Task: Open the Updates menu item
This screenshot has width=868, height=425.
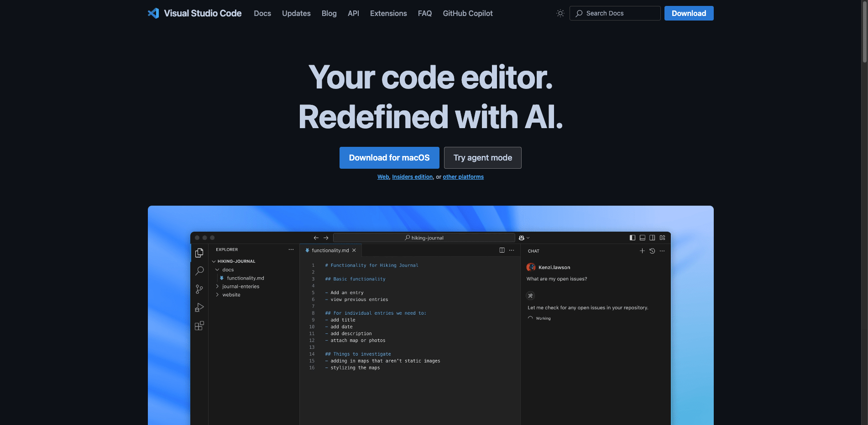Action: click(x=296, y=13)
